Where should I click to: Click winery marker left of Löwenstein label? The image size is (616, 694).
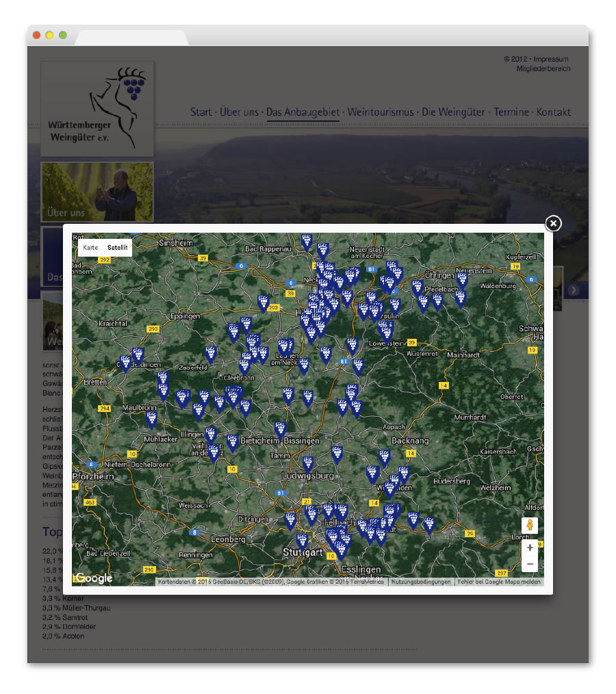click(x=352, y=346)
